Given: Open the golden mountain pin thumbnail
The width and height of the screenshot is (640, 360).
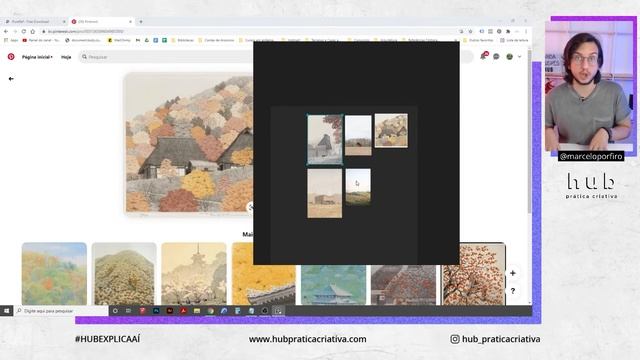Looking at the screenshot, I should (x=124, y=273).
